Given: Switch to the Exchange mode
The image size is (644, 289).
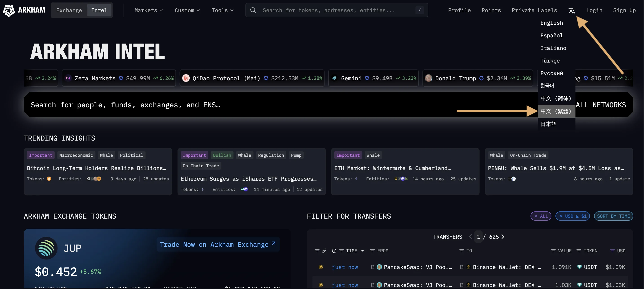Looking at the screenshot, I should pyautogui.click(x=69, y=10).
